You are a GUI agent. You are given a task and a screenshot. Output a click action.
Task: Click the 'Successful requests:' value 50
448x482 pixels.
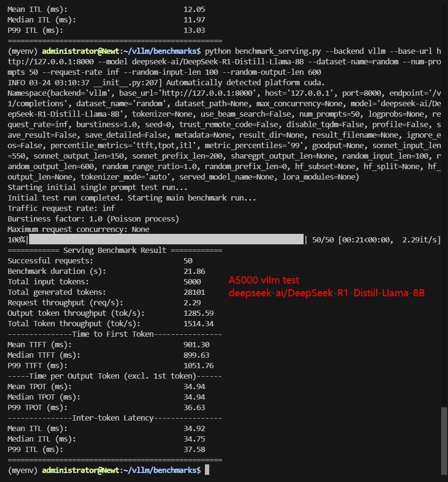pyautogui.click(x=188, y=261)
